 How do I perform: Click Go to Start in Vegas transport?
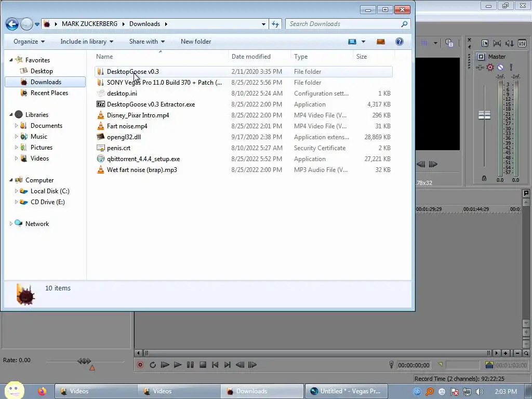coord(215,365)
